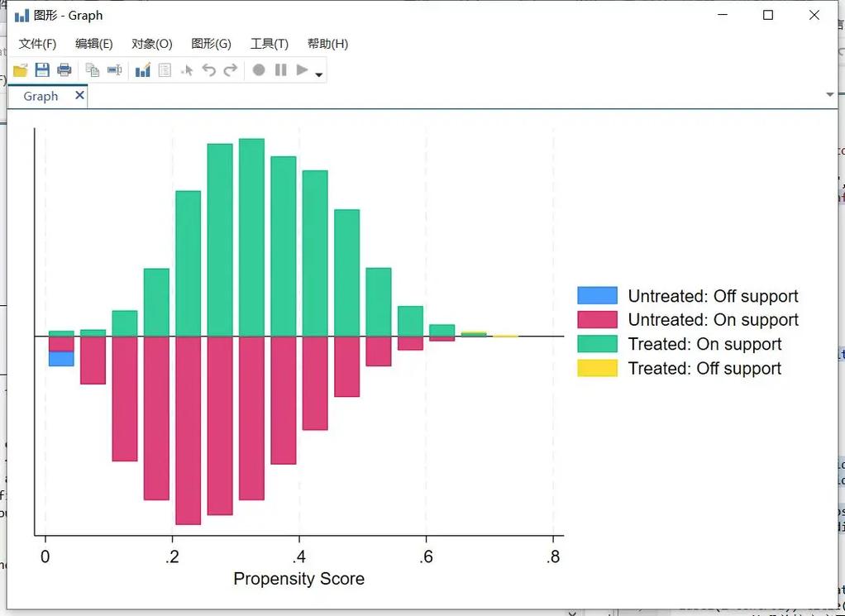Click the yellow Treated: Off support swatch
Screen dimensions: 845x616
click(x=597, y=368)
